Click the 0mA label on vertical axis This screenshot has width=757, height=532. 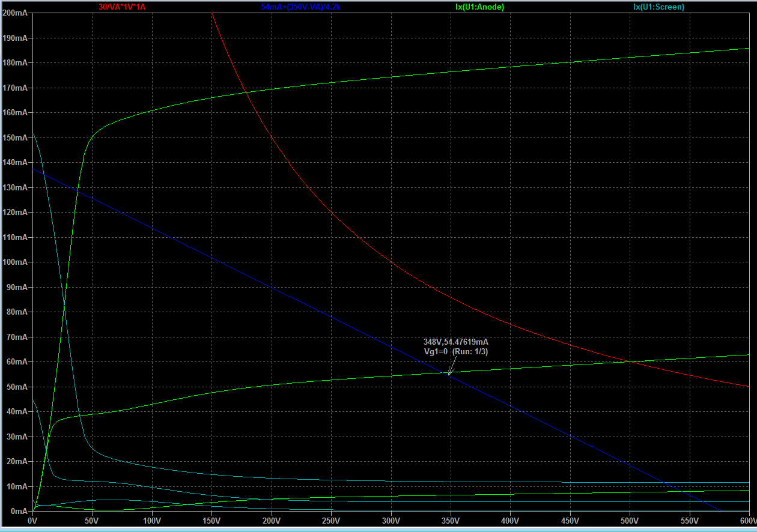point(18,511)
